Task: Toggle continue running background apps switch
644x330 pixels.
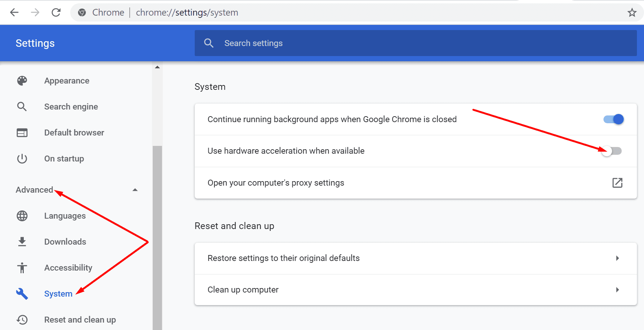Action: coord(614,119)
